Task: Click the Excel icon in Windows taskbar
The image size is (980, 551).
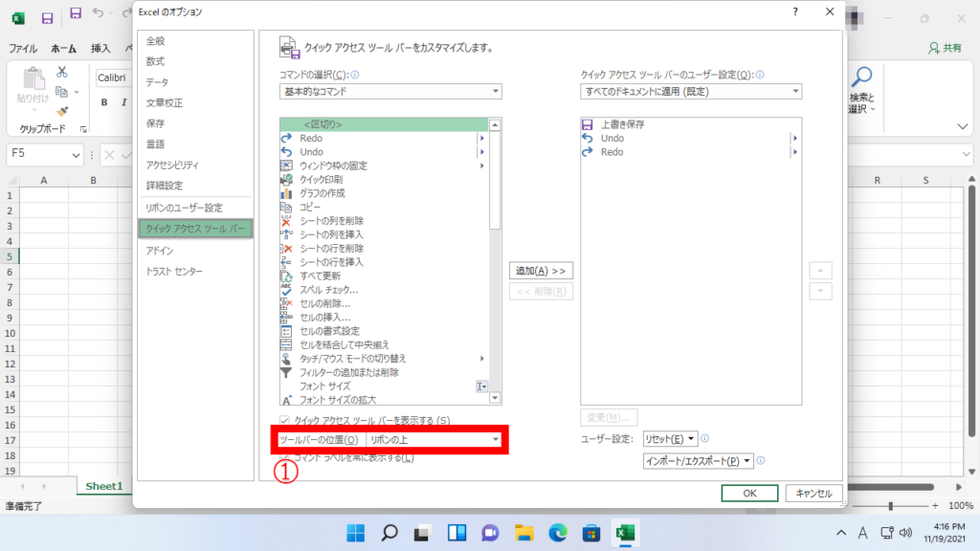Action: coord(625,532)
